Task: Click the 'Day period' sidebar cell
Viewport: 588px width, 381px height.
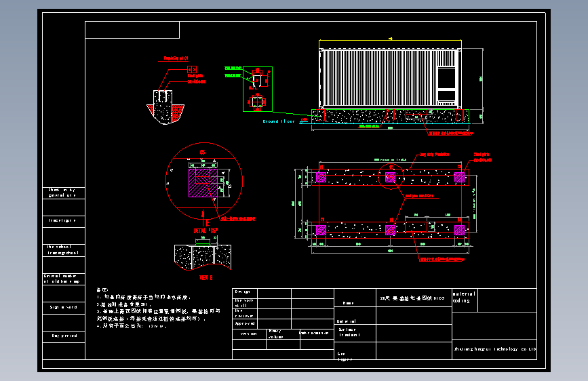Action: (x=64, y=336)
